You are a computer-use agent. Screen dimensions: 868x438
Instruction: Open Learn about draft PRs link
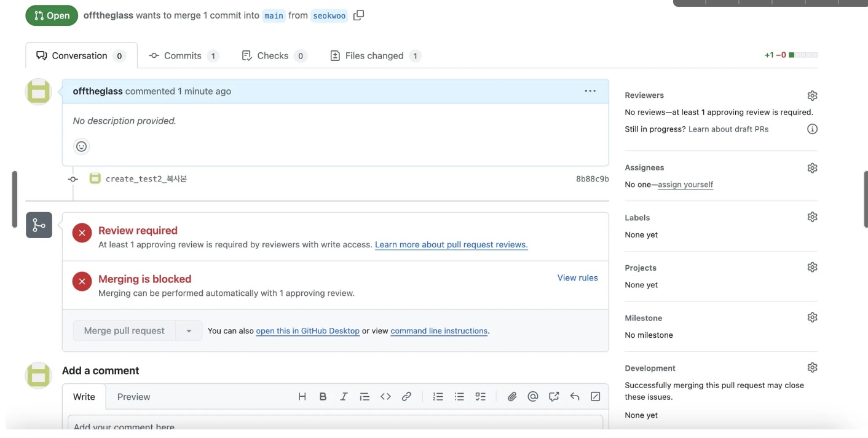click(x=728, y=129)
